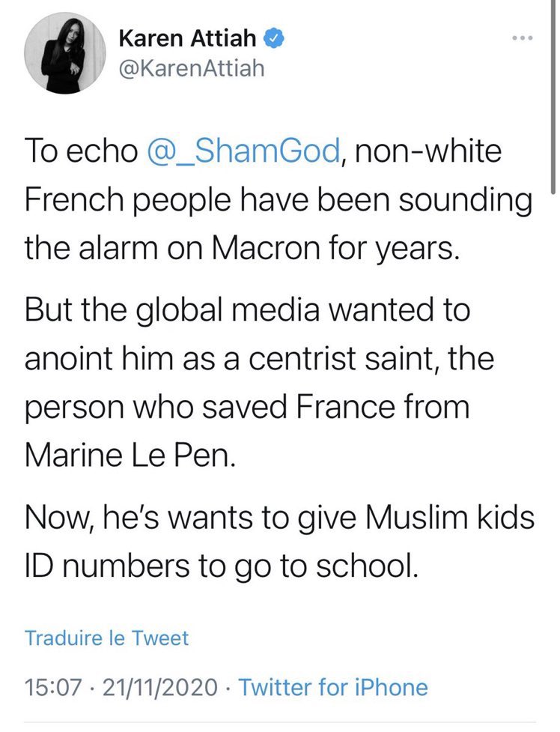Click the blue verified badge icon

[x=274, y=37]
